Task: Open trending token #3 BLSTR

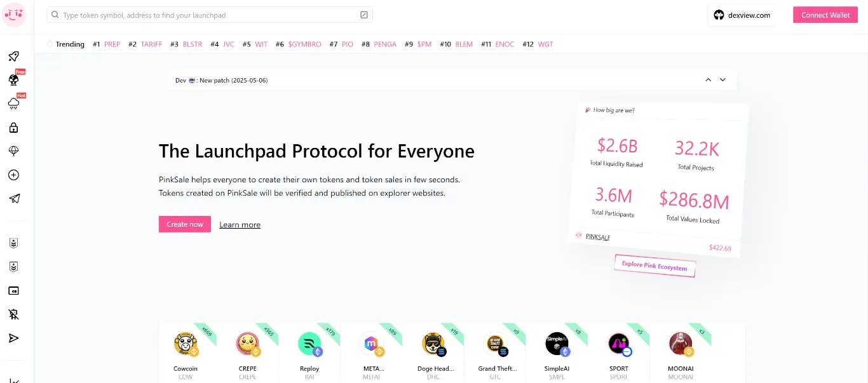Action: pyautogui.click(x=186, y=44)
